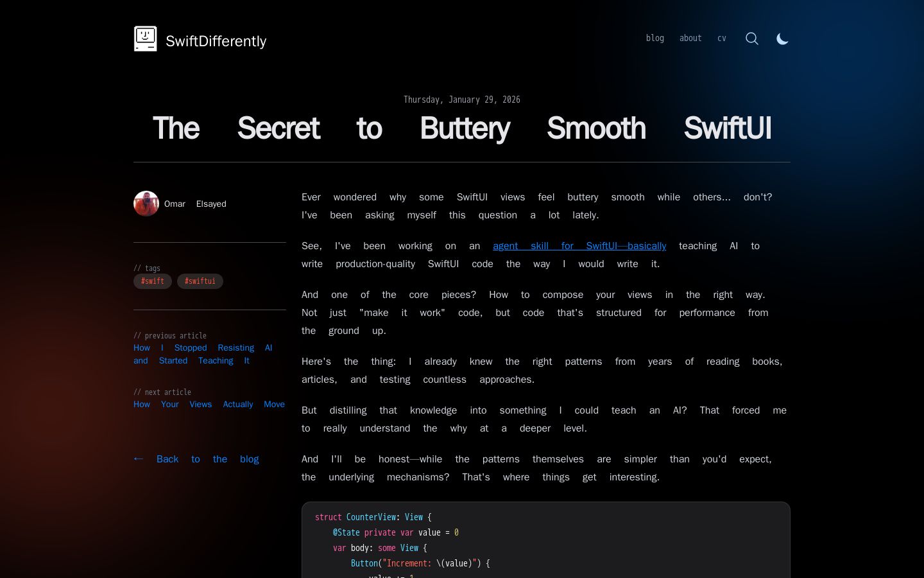Click the code line Button("Increment: \(value)") {
The height and width of the screenshot is (578, 924).
click(x=420, y=563)
